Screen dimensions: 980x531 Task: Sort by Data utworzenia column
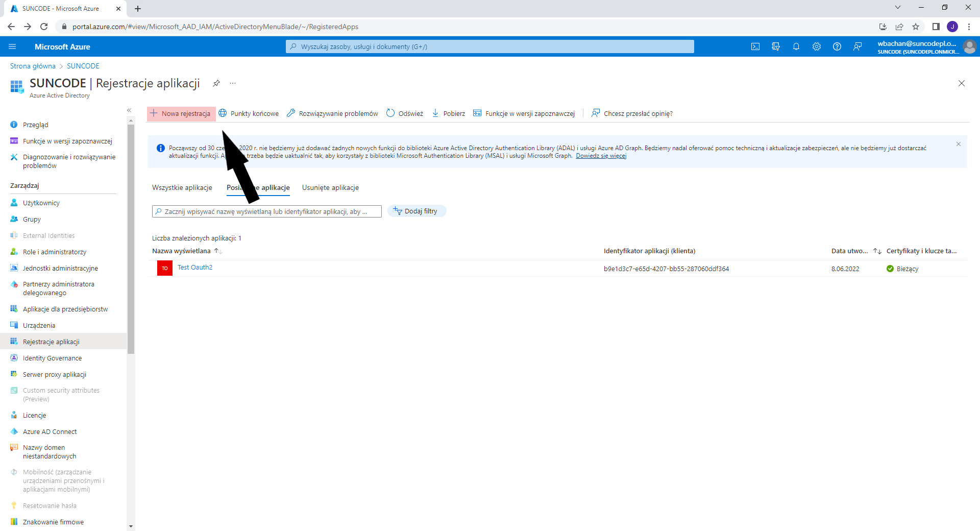point(849,251)
